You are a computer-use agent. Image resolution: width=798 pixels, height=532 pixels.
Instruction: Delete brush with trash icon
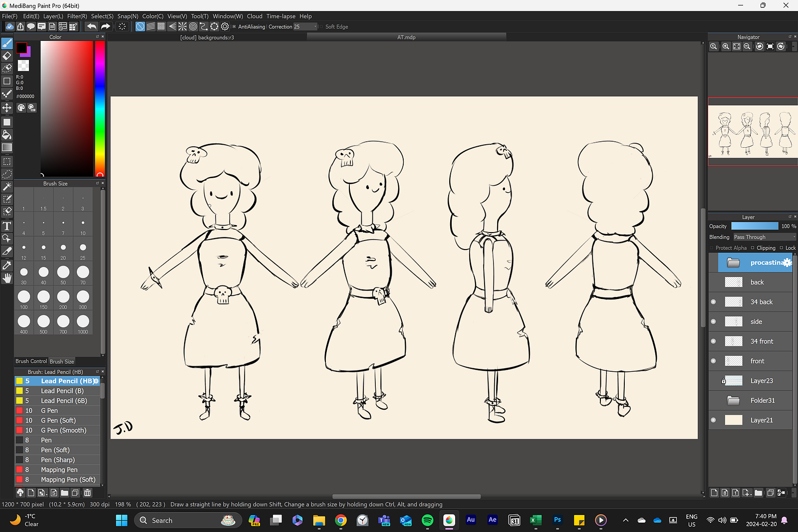pos(87,493)
